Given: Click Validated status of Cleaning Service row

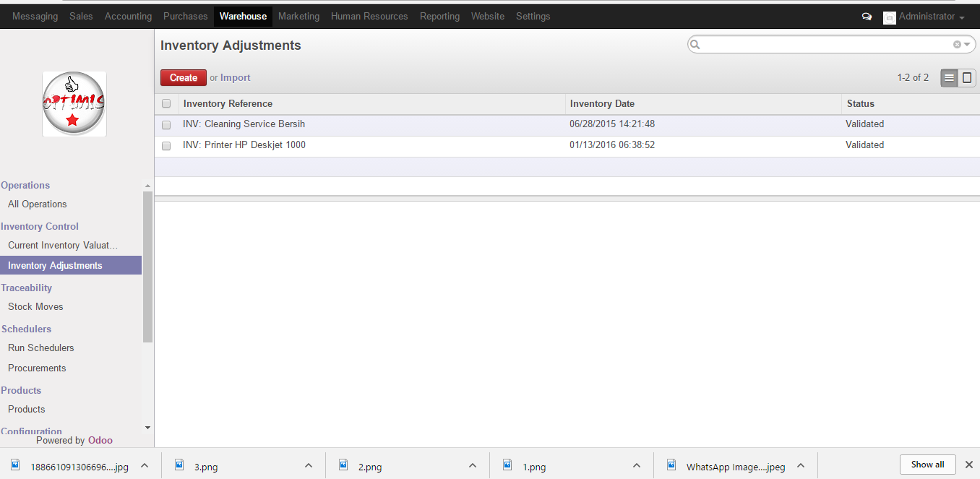Looking at the screenshot, I should click(865, 124).
